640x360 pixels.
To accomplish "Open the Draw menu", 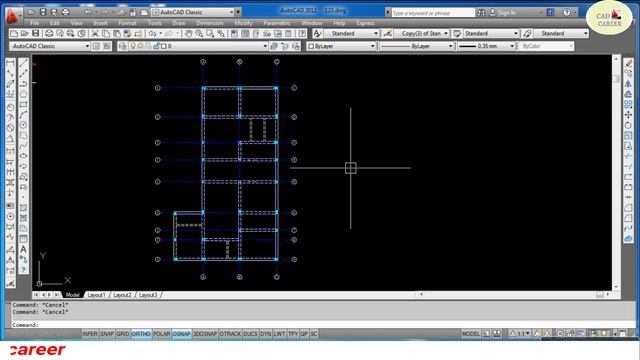I will pyautogui.click(x=179, y=23).
